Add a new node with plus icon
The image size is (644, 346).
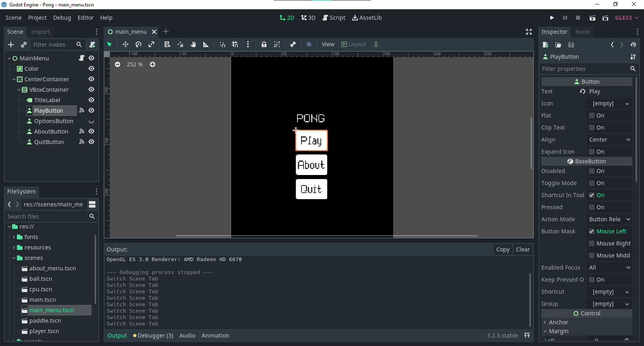tap(11, 45)
